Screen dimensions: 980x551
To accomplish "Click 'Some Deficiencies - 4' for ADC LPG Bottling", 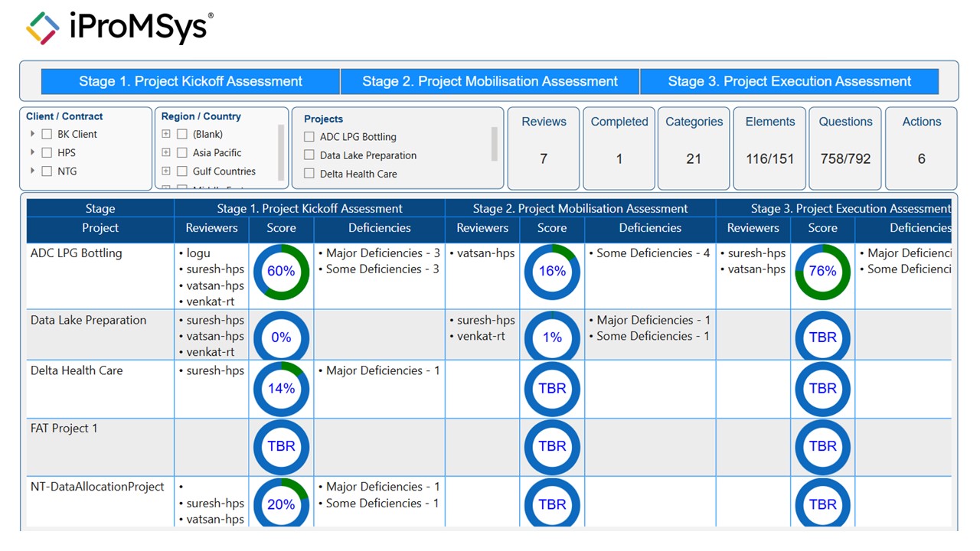I will 653,253.
